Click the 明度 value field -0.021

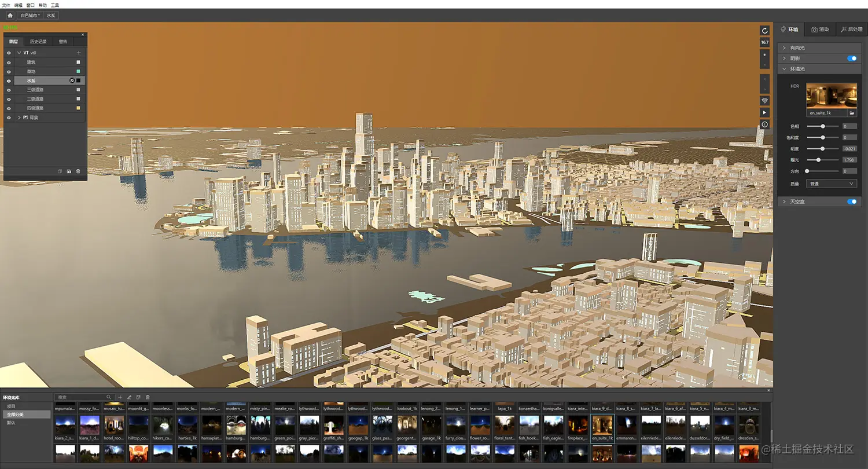pyautogui.click(x=849, y=149)
